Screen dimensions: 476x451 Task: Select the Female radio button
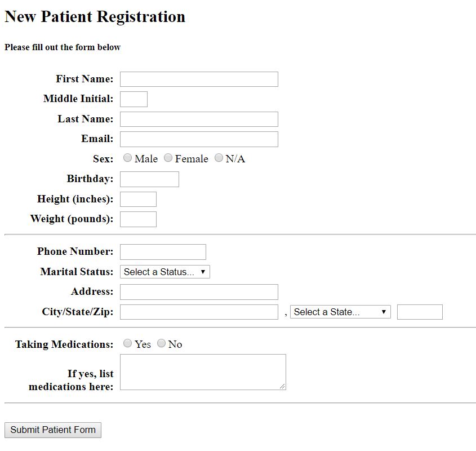tap(168, 158)
